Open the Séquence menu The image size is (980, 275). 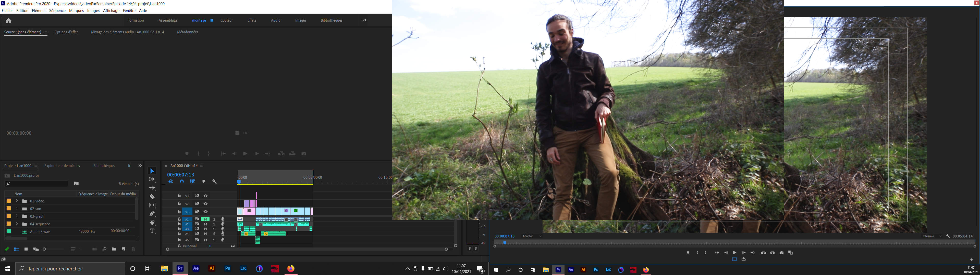(57, 11)
